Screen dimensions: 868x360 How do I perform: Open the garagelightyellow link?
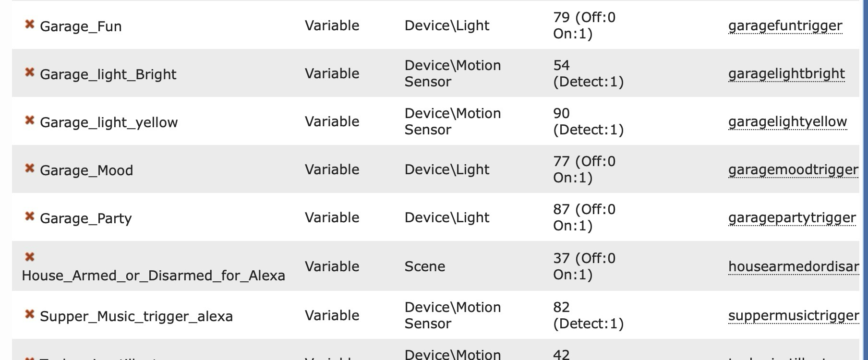tap(788, 122)
